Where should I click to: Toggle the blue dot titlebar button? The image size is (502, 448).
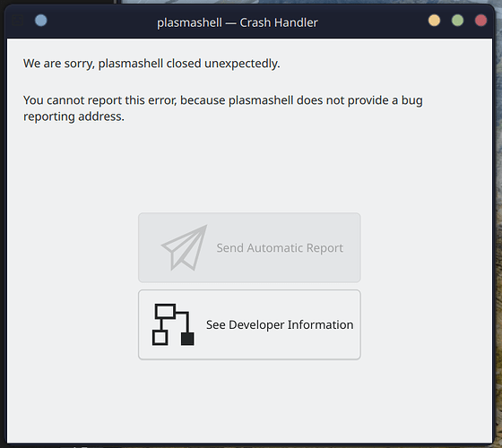41,21
